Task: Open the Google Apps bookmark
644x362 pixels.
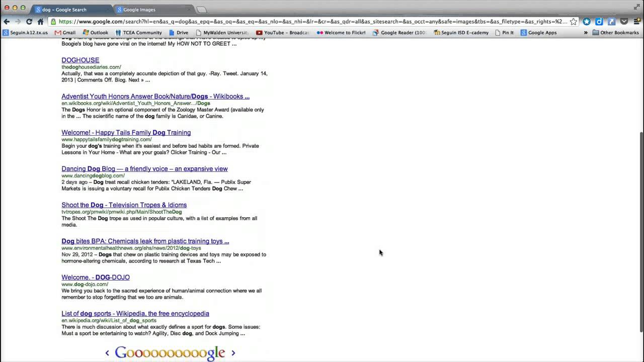Action: 538,33
